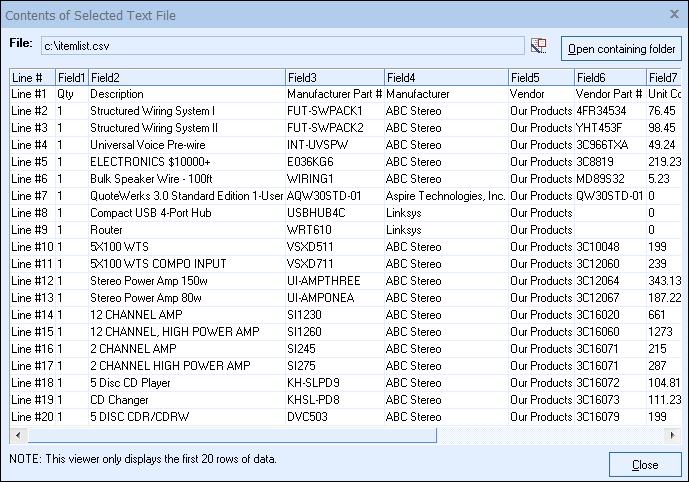
Task: Select the Field2 column header
Action: pos(185,77)
